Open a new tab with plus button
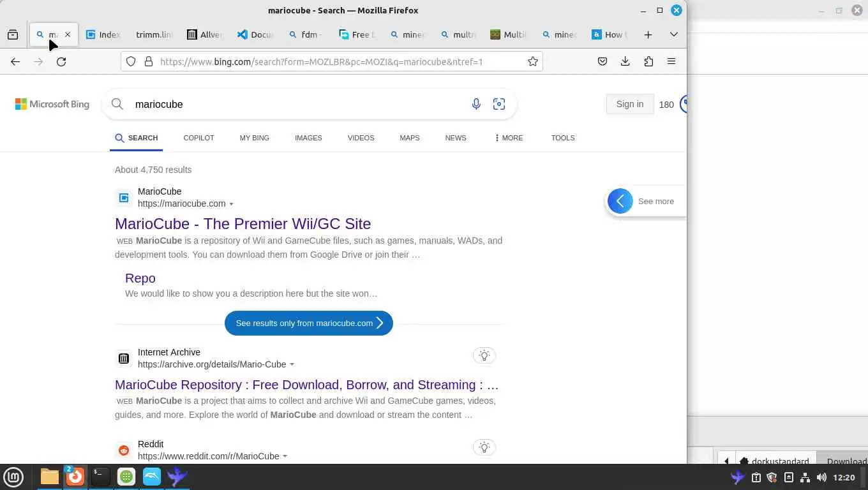Screen dimensions: 868x490 pos(648,34)
